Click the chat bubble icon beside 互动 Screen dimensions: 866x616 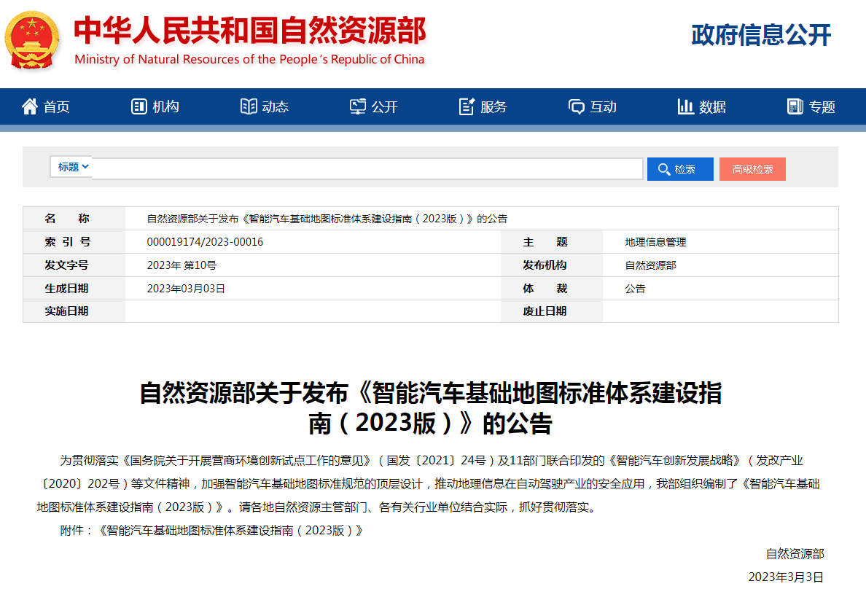577,106
